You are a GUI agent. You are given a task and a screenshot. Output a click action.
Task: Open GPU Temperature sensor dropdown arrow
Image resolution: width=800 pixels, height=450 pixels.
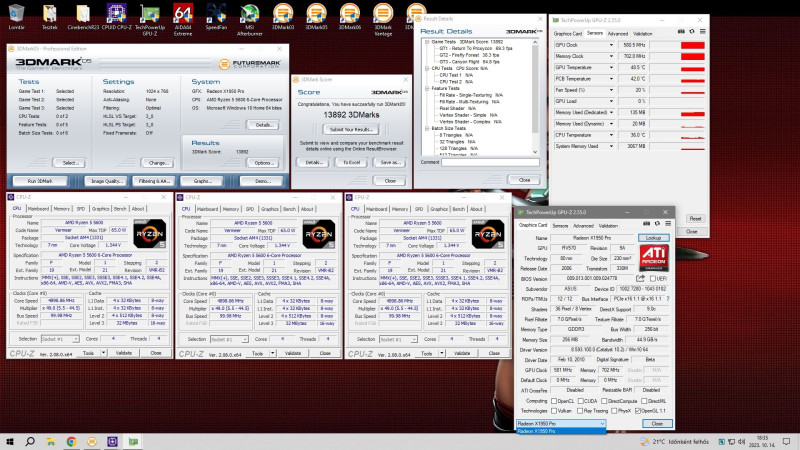pyautogui.click(x=611, y=67)
